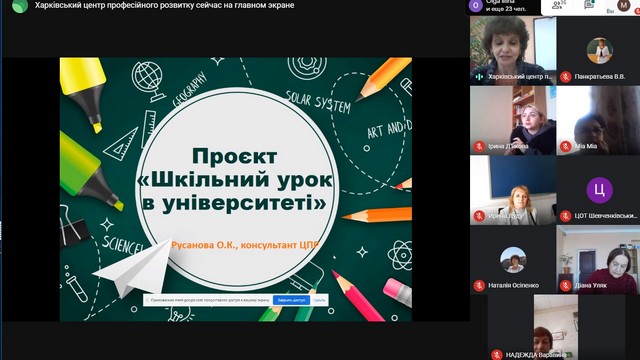Image resolution: width=640 pixels, height=360 pixels.
Task: Click Панкратьева В.В. profile picture
Action: point(599,51)
